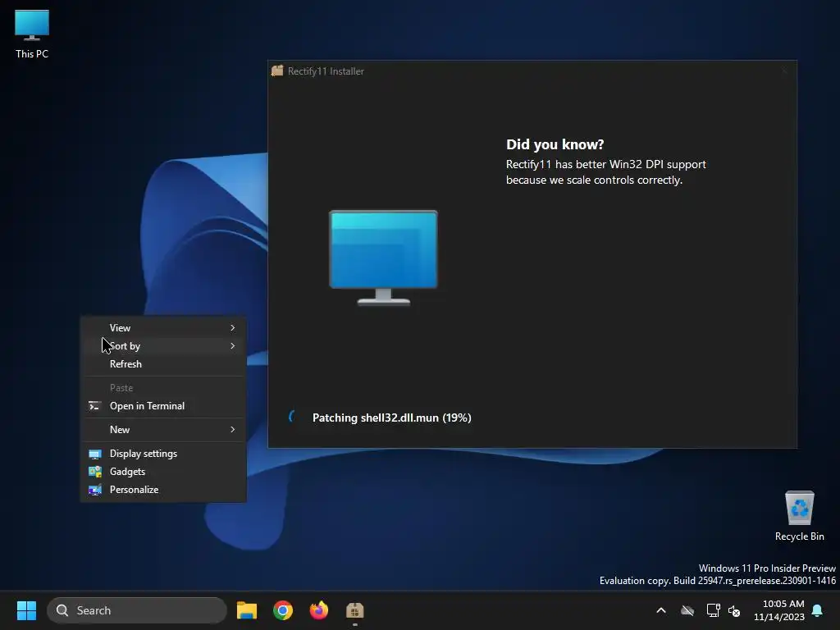The width and height of the screenshot is (840, 630).
Task: Show hidden tray icons chevron
Action: pos(661,610)
